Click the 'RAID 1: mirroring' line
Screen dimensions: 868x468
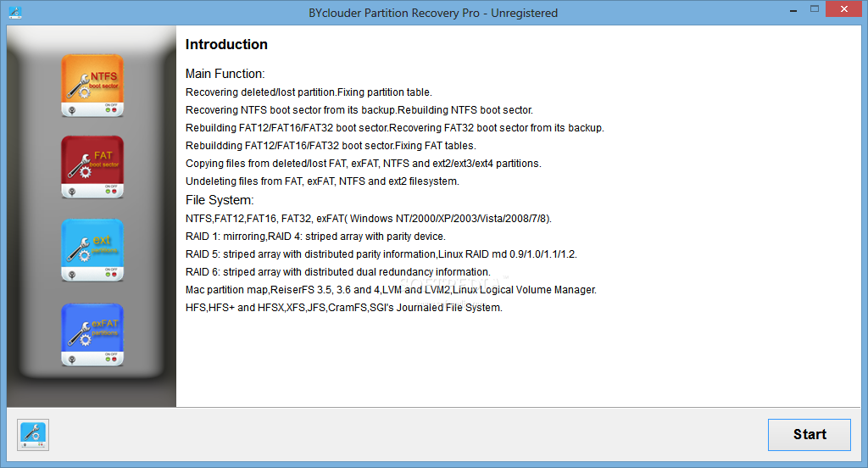315,237
